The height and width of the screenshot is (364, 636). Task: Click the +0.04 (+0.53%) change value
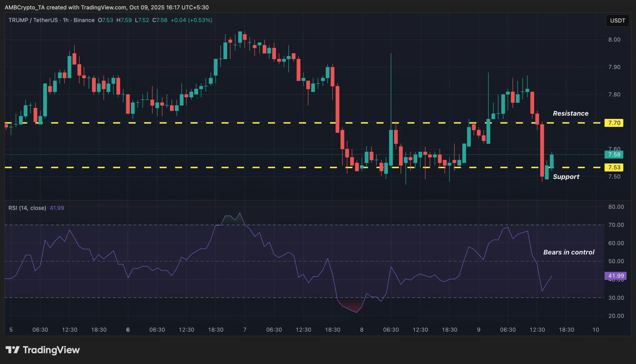[x=191, y=20]
